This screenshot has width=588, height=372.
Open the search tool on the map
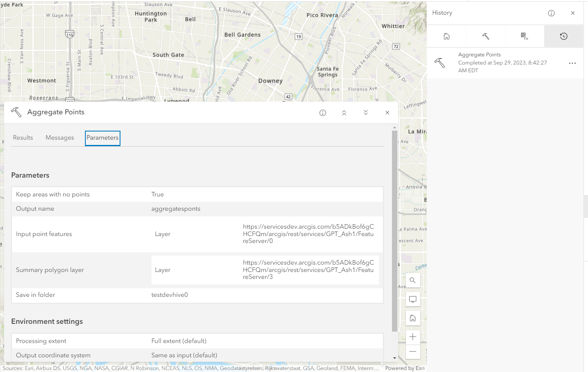tap(413, 280)
